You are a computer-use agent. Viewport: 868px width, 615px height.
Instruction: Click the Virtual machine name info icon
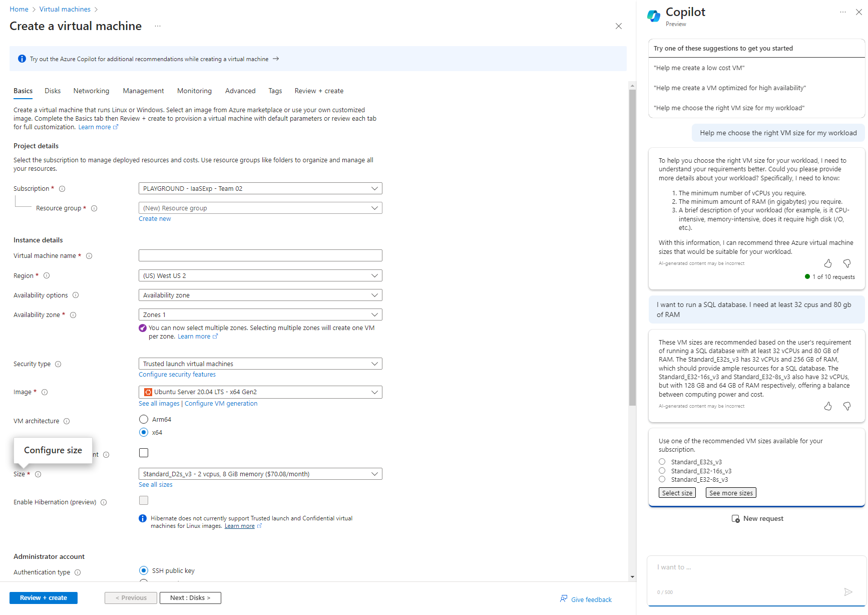(89, 256)
